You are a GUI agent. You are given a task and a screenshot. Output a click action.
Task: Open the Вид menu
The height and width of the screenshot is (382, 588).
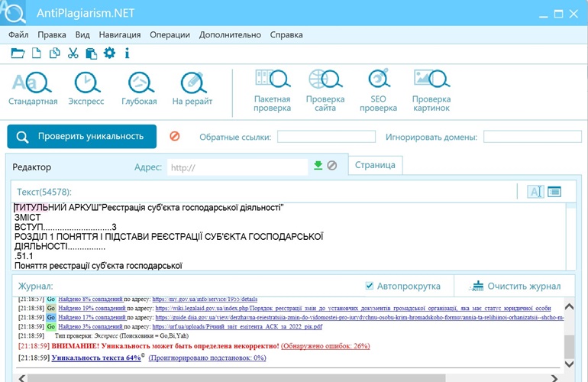[x=82, y=35]
